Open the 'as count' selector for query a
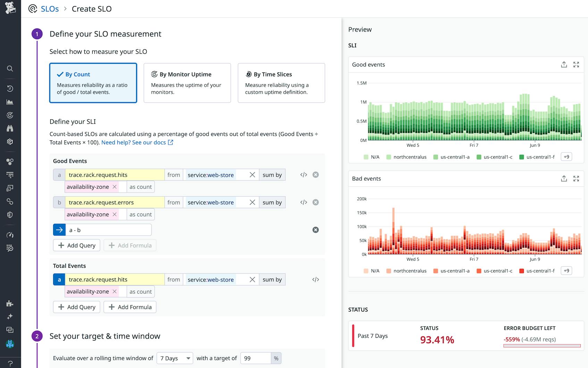 coord(140,187)
